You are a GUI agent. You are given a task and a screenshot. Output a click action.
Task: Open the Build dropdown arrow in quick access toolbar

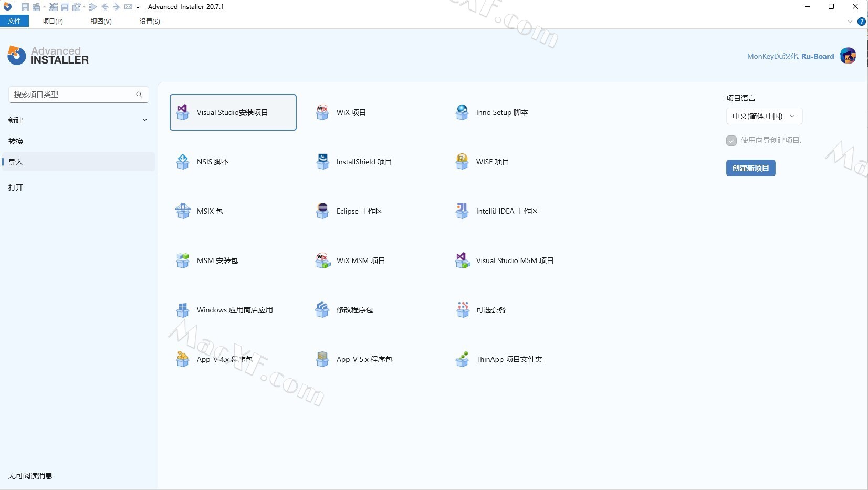point(44,7)
